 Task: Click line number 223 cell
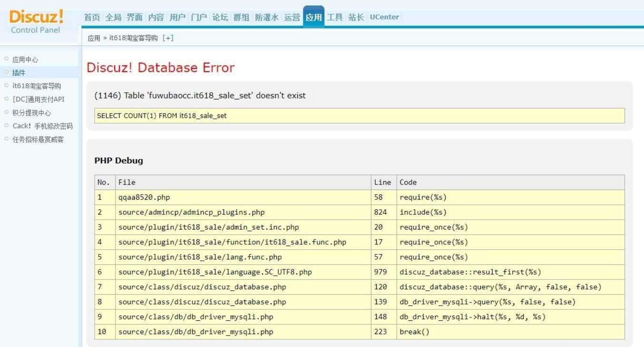point(384,332)
